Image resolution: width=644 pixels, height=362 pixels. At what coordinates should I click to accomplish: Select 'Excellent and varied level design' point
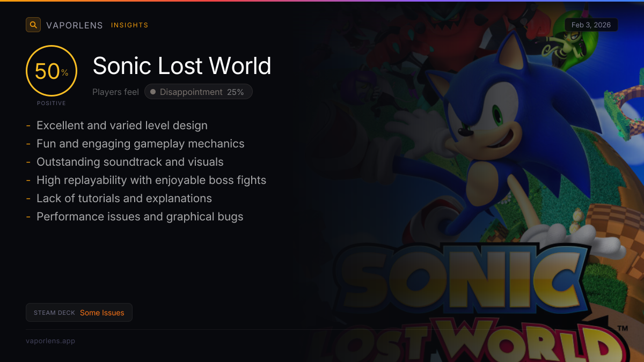pyautogui.click(x=122, y=125)
